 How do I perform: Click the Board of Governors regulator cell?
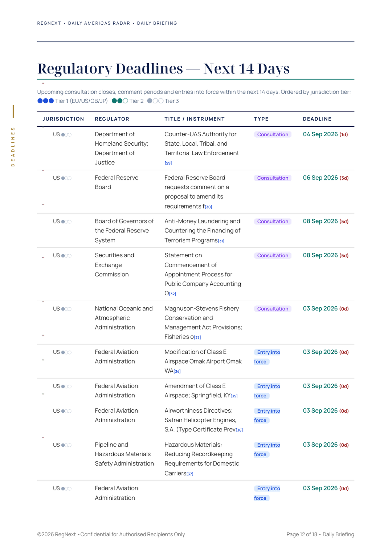coord(124,231)
